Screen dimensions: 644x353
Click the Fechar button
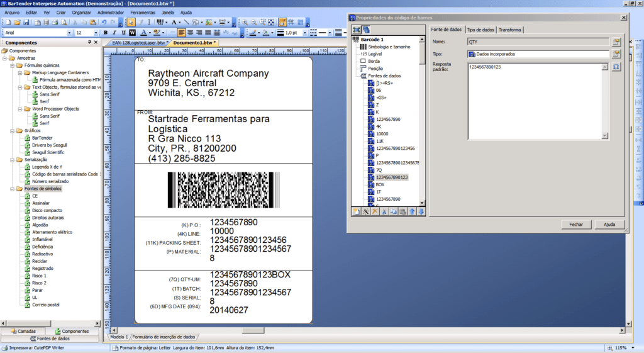pos(575,224)
